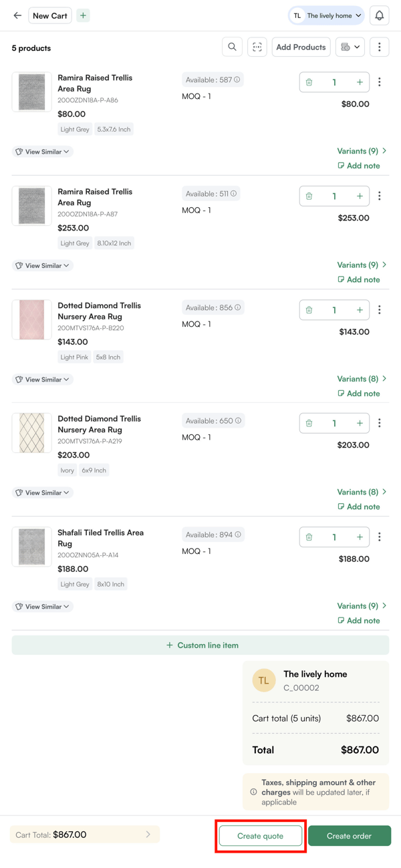401x868 pixels.
Task: Add note to the Ivory 6x9 rug
Action: (x=359, y=507)
